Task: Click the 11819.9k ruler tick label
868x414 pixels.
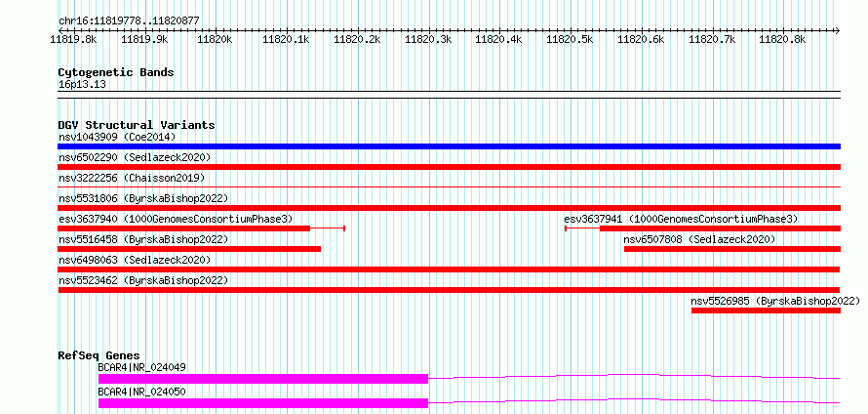Action: [144, 39]
